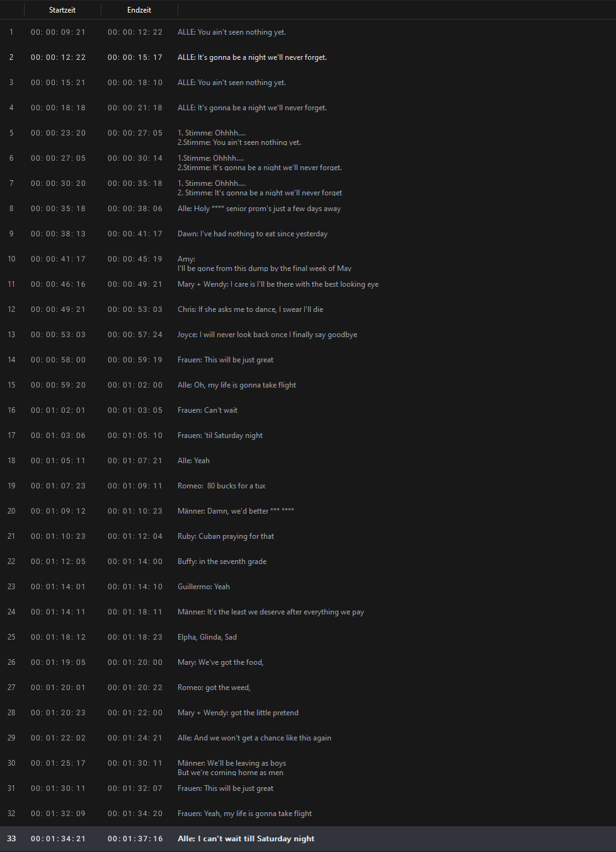Click the Startzeit column header
Viewport: 616px width, 852px height.
(x=62, y=10)
